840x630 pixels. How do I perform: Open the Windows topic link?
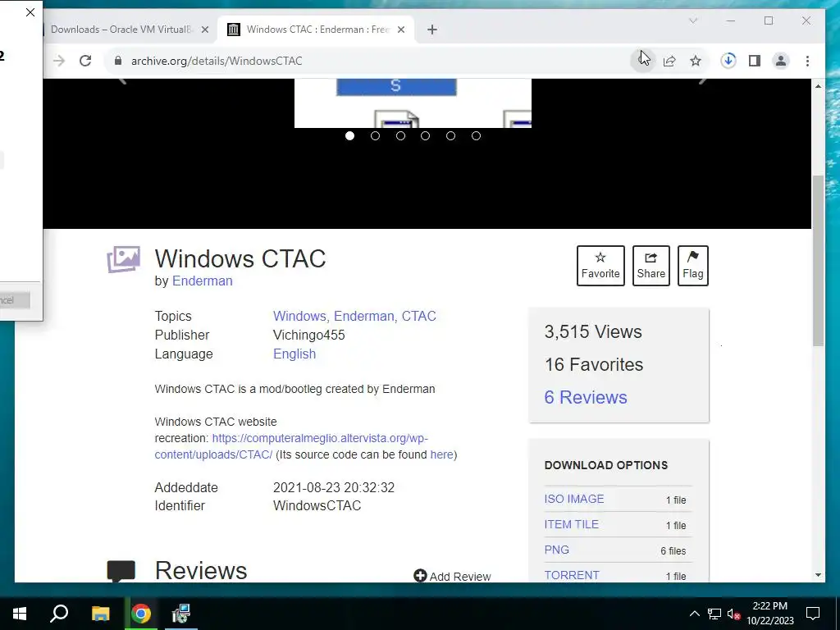point(301,316)
